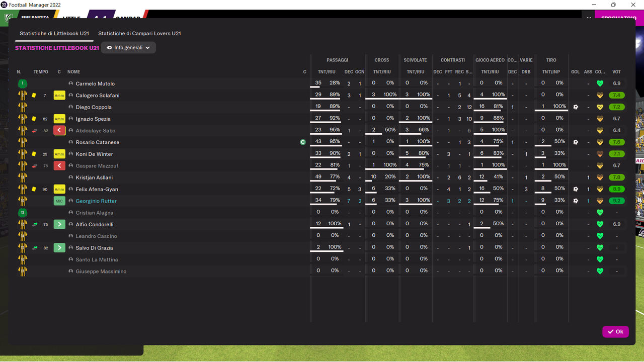Click the CROSS column group header

coord(382,60)
